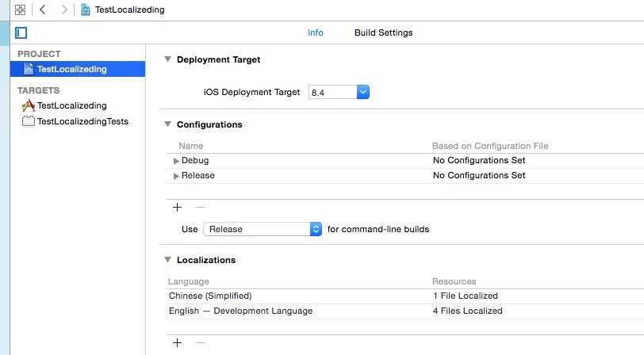
Task: Remove localization with the minus button
Action: [200, 342]
